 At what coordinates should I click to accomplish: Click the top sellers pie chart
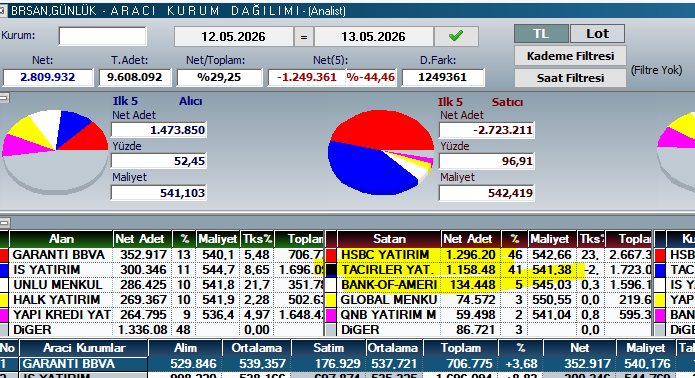point(381,152)
